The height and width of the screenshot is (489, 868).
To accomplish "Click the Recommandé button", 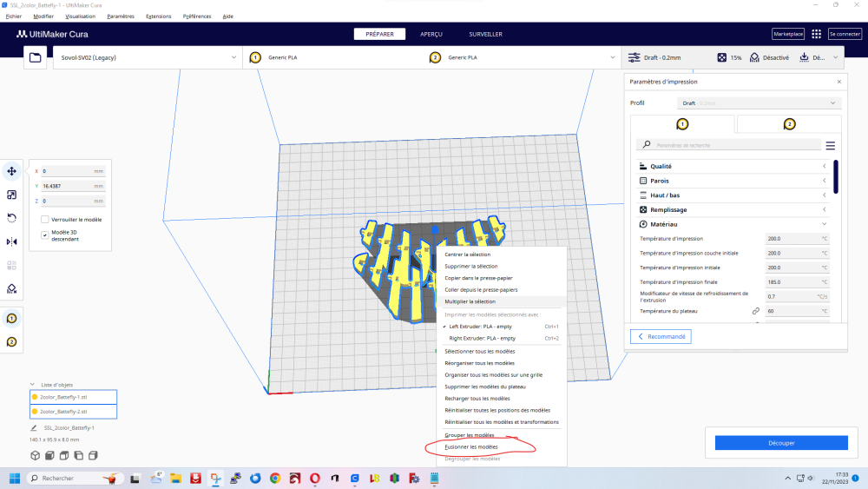I will [661, 337].
